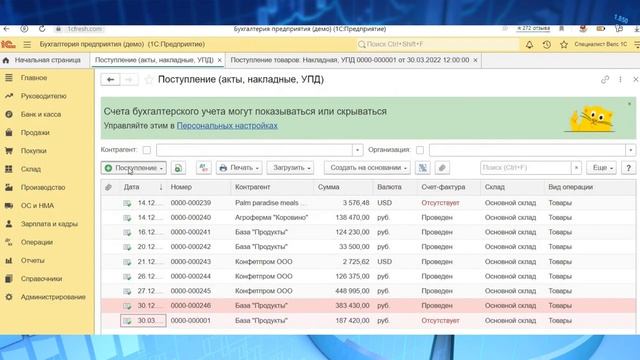The height and width of the screenshot is (360, 640).
Task: Click the paperclip attachments toolbar icon
Action: click(x=442, y=168)
